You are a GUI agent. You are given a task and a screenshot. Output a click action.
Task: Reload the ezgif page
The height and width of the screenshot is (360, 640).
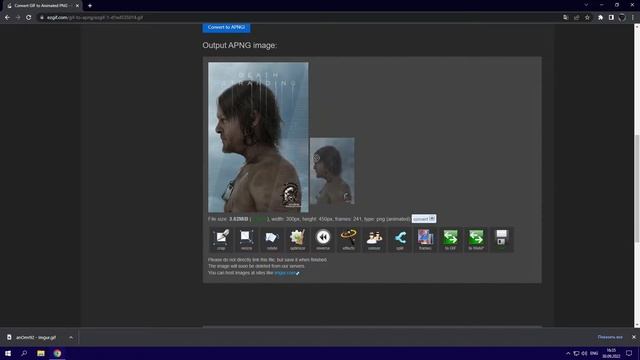[x=29, y=18]
